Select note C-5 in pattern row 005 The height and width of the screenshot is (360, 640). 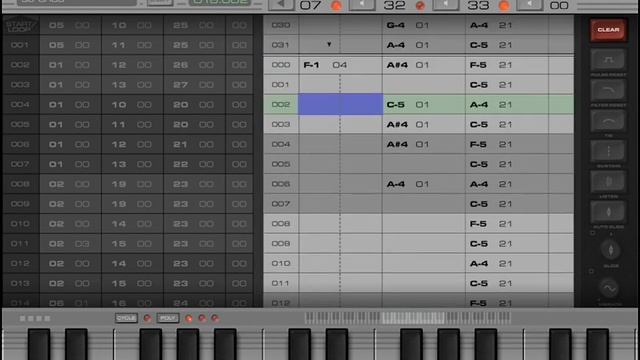(x=479, y=164)
